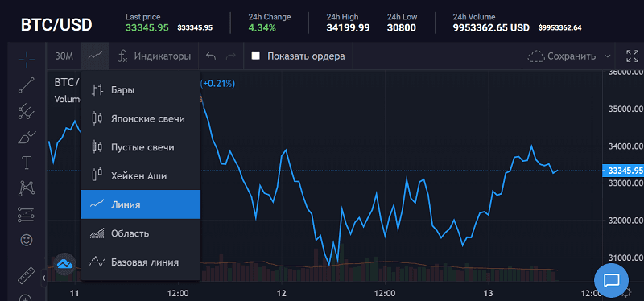Open the emoji icons tool
The width and height of the screenshot is (644, 301).
pos(27,240)
